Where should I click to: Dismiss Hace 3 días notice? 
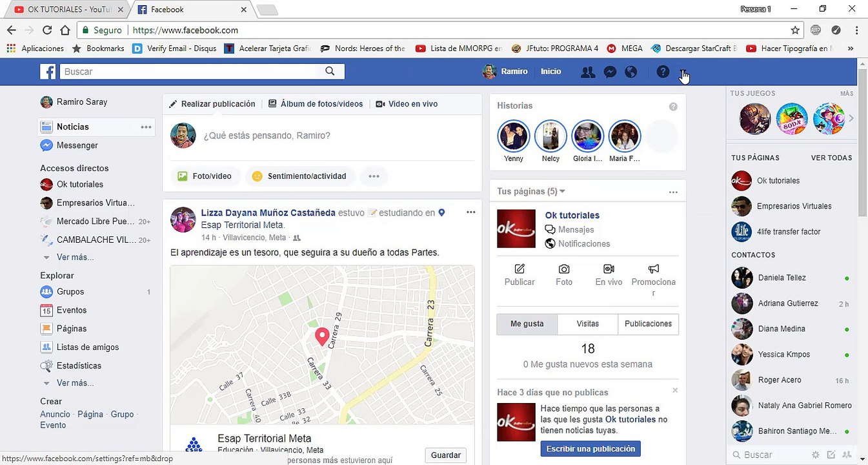[675, 390]
